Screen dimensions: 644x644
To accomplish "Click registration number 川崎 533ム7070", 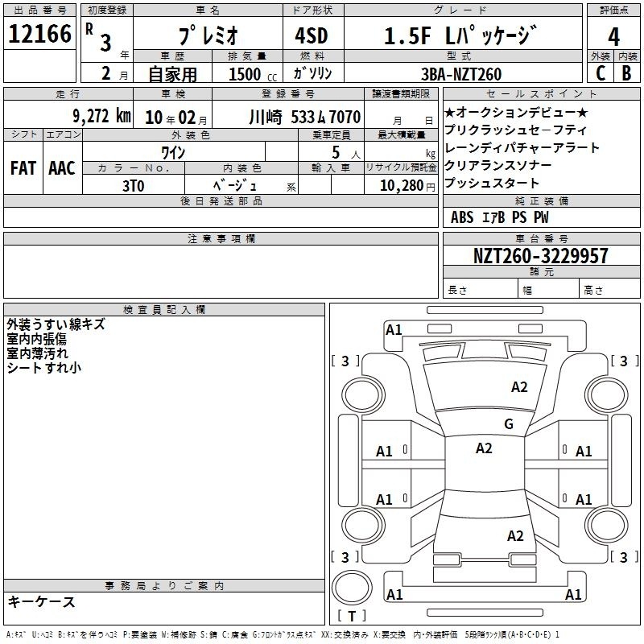I will 305,118.
